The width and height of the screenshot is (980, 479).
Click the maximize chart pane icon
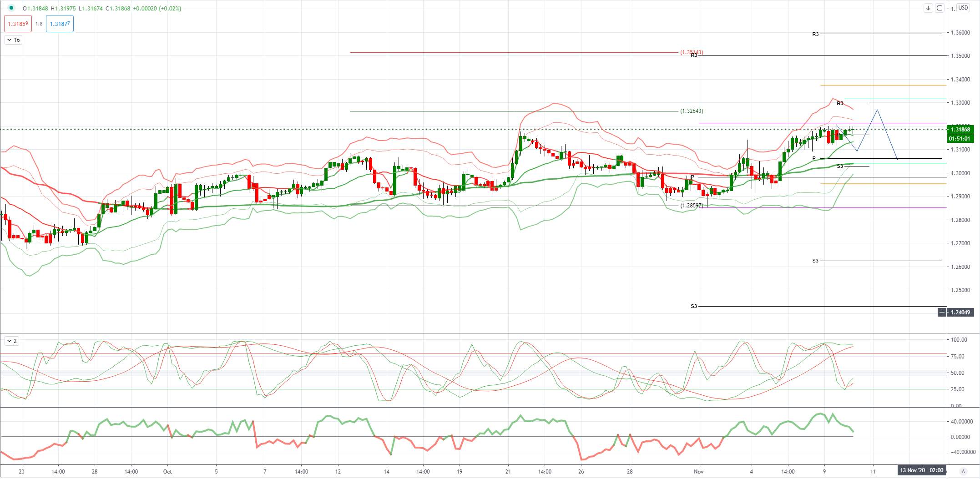(x=940, y=8)
